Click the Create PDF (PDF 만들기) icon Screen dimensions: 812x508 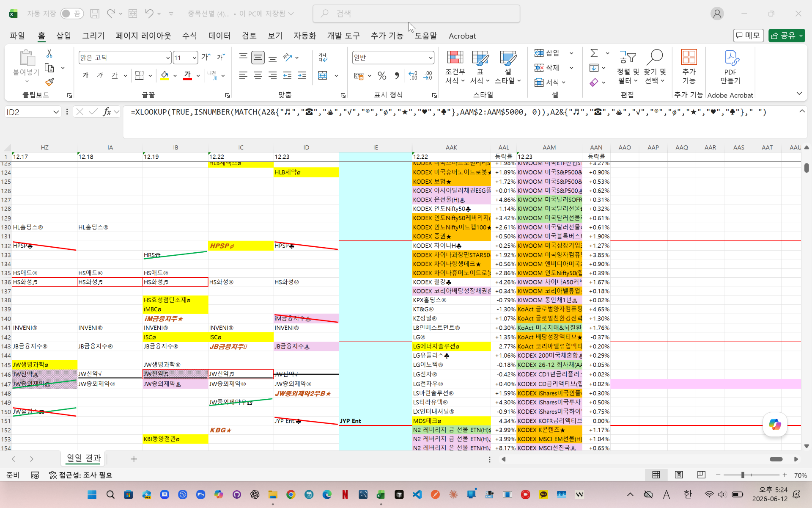click(x=730, y=67)
